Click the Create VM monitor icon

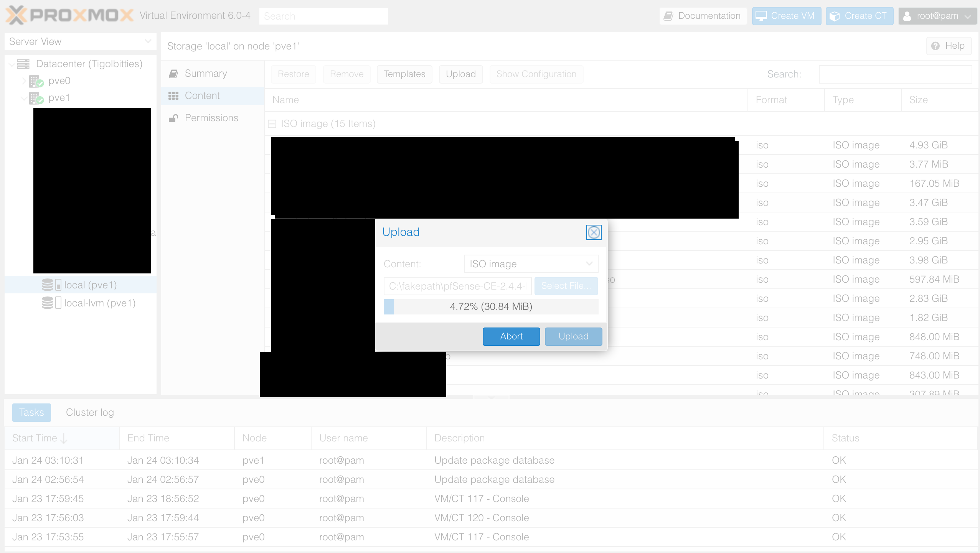[x=761, y=16]
